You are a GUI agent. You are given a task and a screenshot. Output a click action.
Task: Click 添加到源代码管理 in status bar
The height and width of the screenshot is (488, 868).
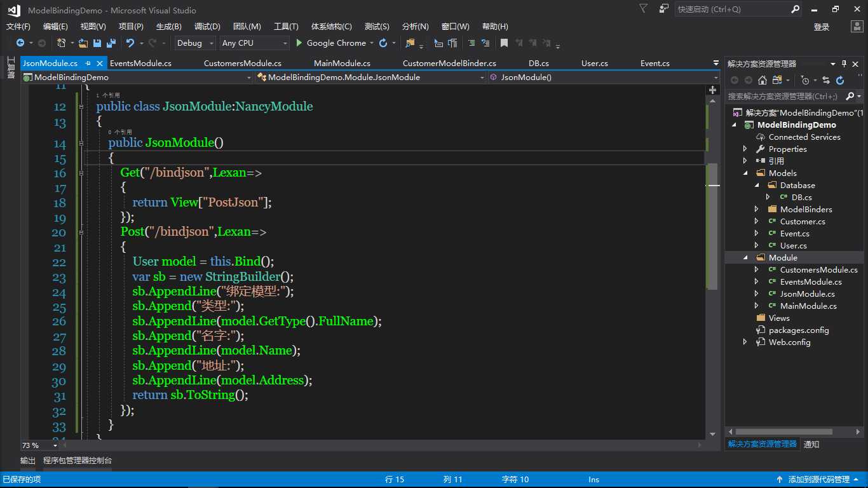818,479
